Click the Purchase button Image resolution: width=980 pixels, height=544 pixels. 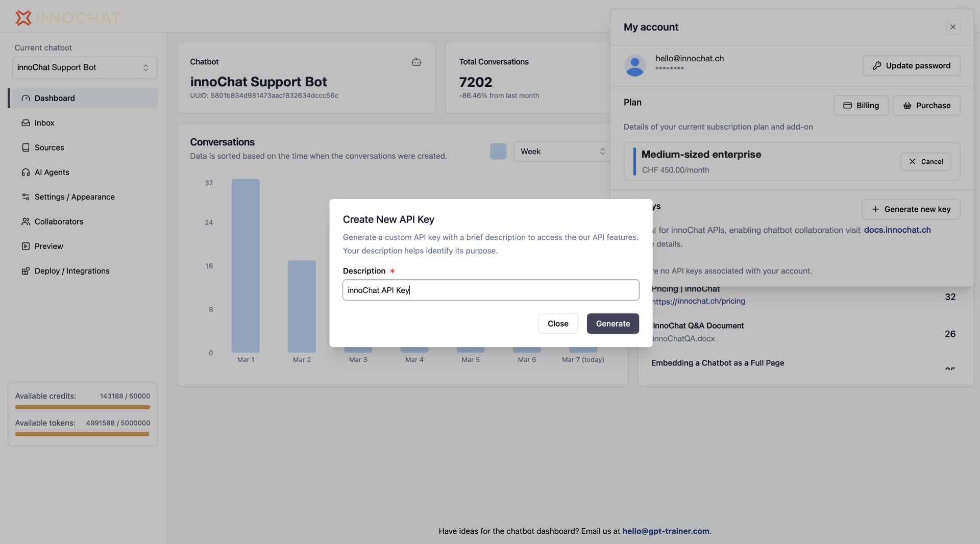tap(926, 106)
